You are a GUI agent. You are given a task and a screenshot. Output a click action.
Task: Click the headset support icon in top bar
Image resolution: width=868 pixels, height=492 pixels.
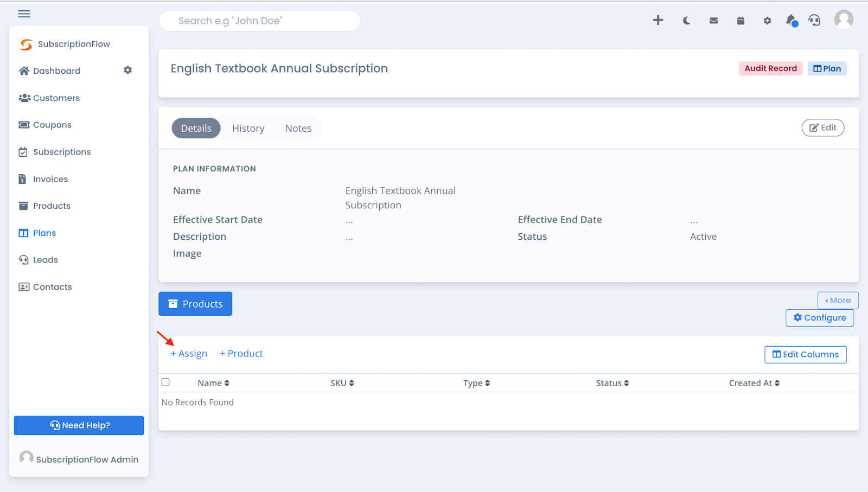coord(814,21)
